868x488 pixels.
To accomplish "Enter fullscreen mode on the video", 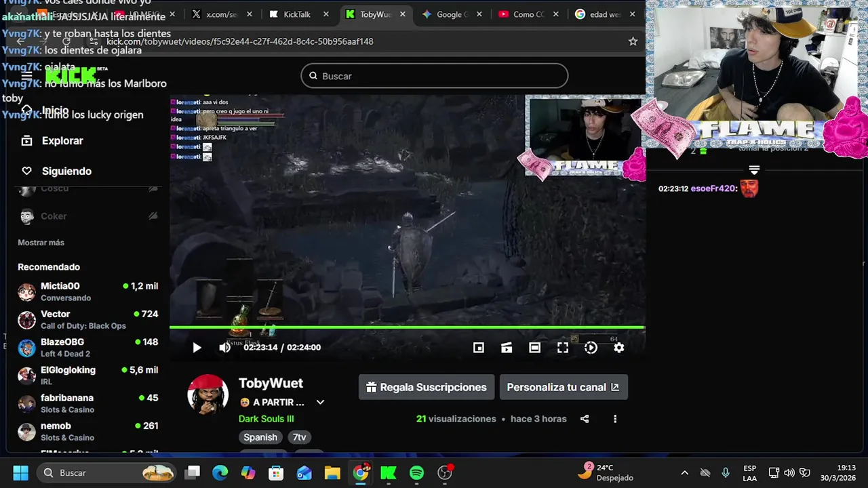I will click(x=563, y=348).
